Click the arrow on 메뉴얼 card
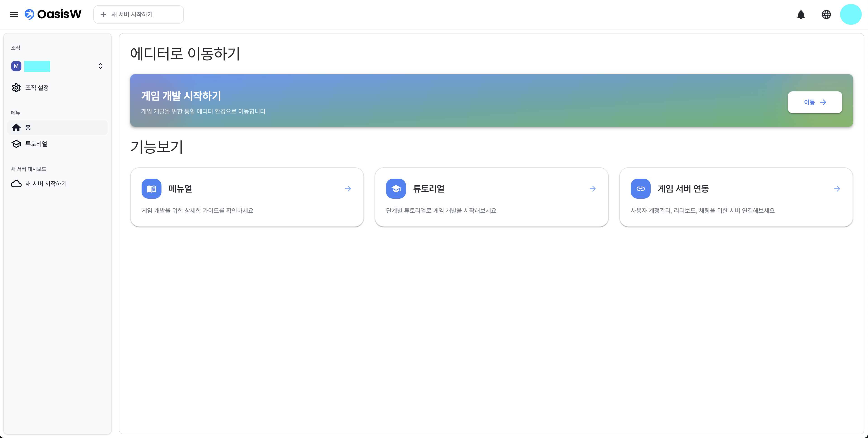This screenshot has width=868, height=438. tap(348, 188)
